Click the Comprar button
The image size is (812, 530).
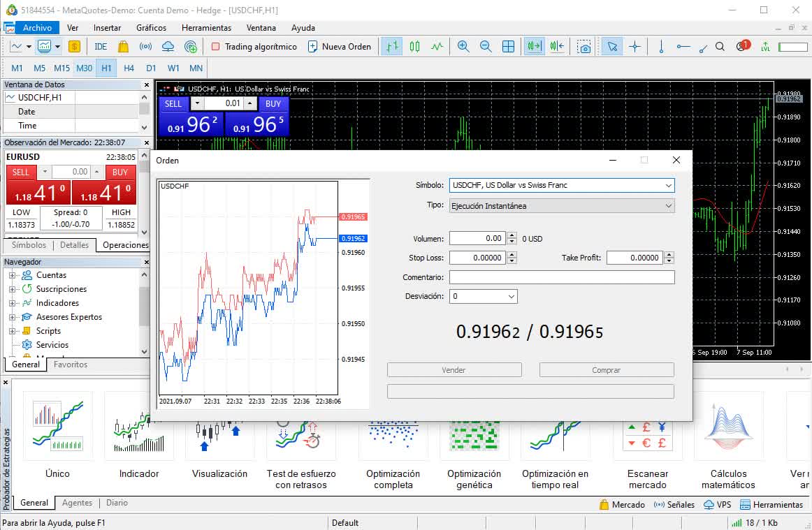[x=607, y=370]
